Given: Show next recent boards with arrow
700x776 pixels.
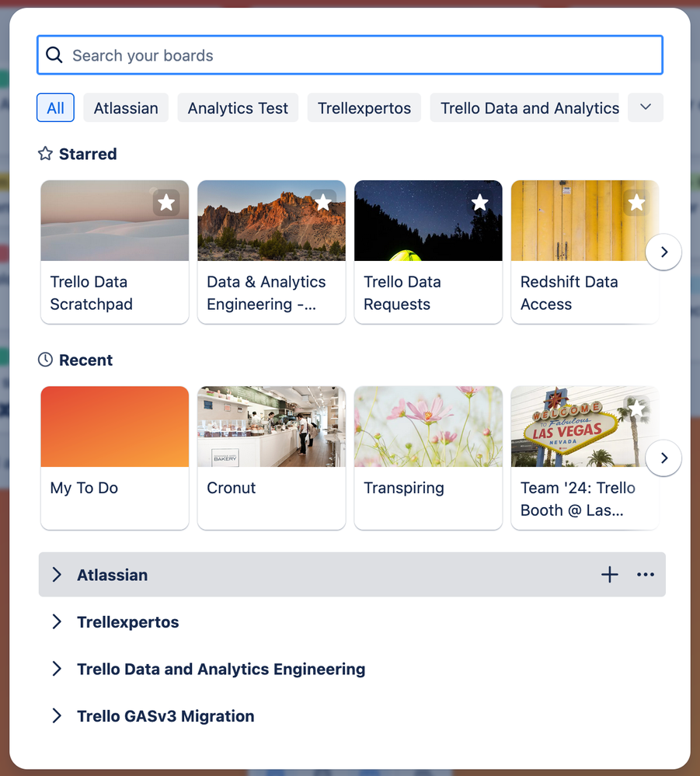Looking at the screenshot, I should point(663,458).
